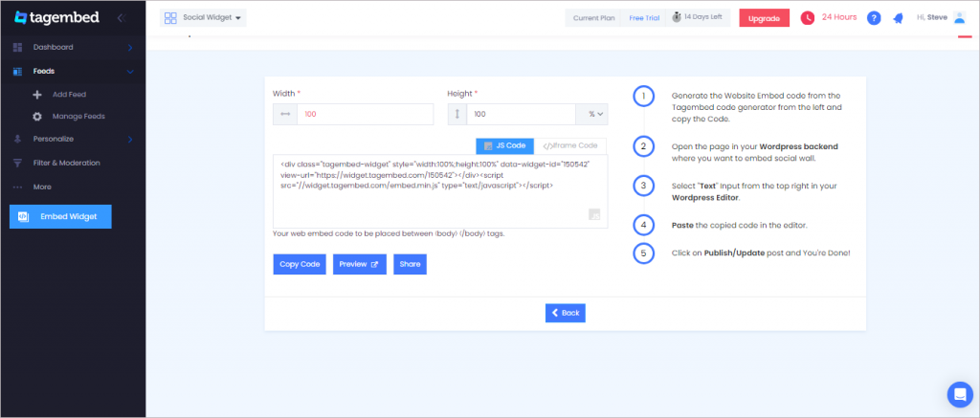Click the Feeds icon in sidebar
This screenshot has height=418, width=980.
(17, 71)
